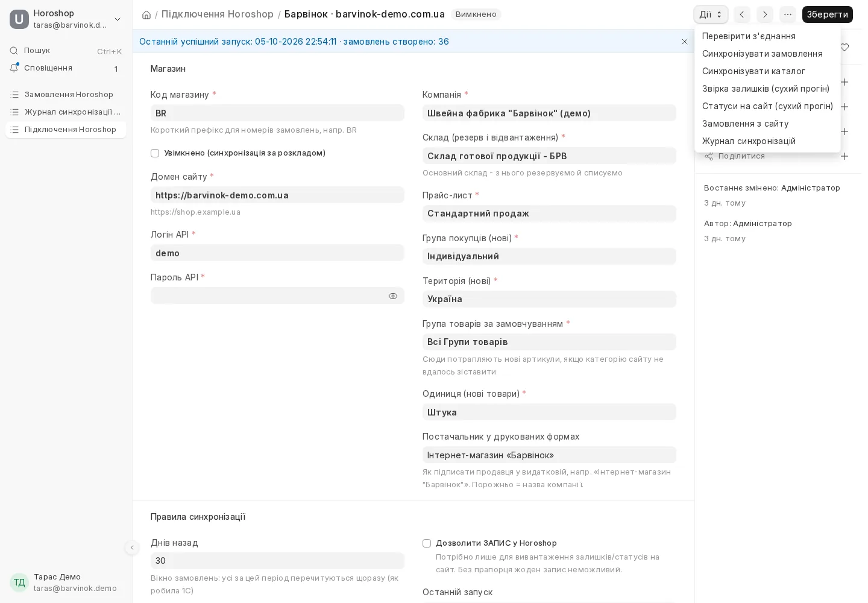Click the heart like icon

844,47
